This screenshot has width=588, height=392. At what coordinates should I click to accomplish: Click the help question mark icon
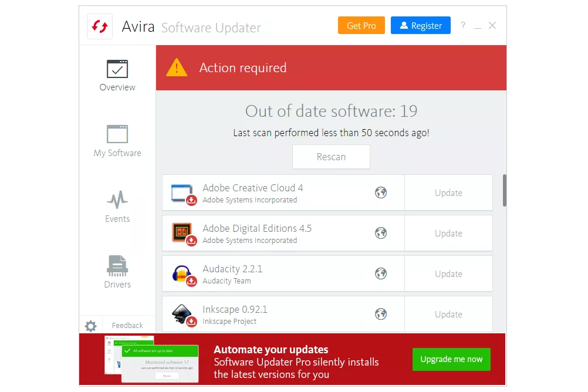[463, 25]
